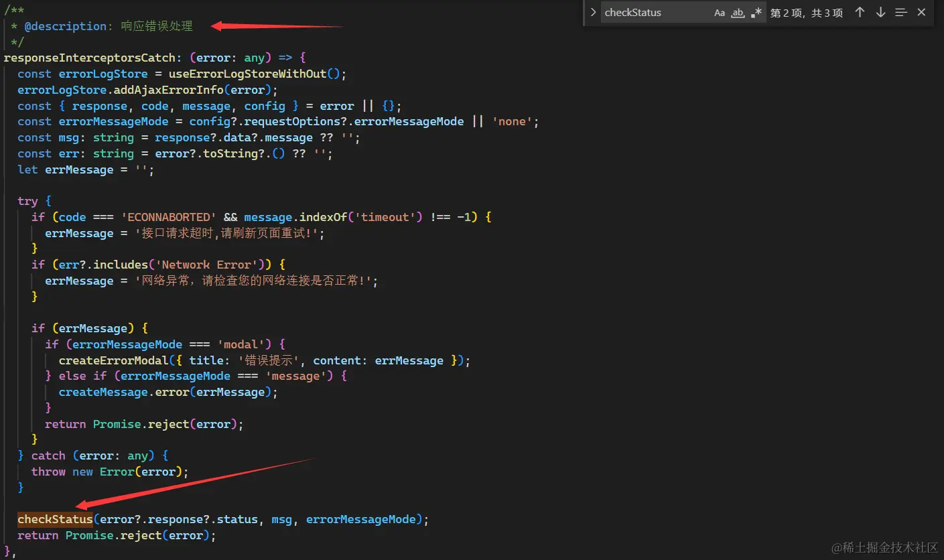Click the let keyword before errMessage
944x560 pixels.
[x=27, y=169]
